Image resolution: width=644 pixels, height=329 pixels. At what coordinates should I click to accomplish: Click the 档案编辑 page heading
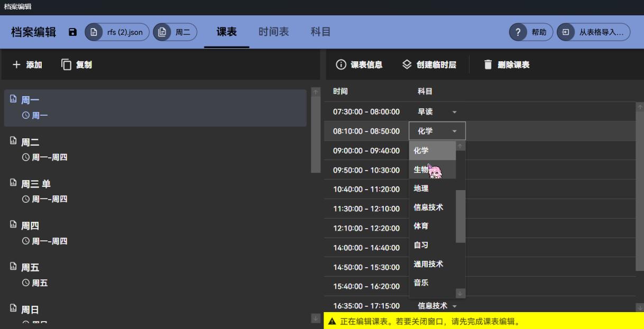(x=34, y=32)
